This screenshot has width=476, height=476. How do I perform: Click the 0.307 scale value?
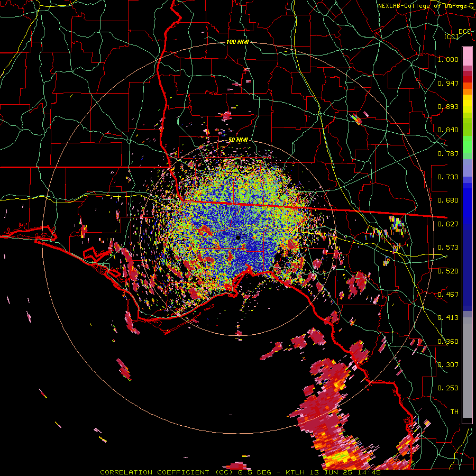(x=448, y=365)
